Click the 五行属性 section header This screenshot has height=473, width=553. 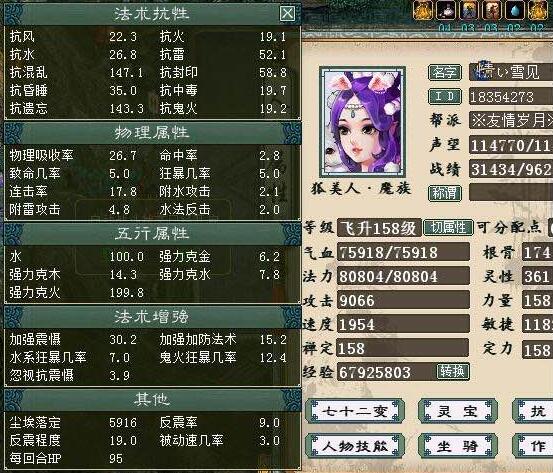pyautogui.click(x=152, y=234)
